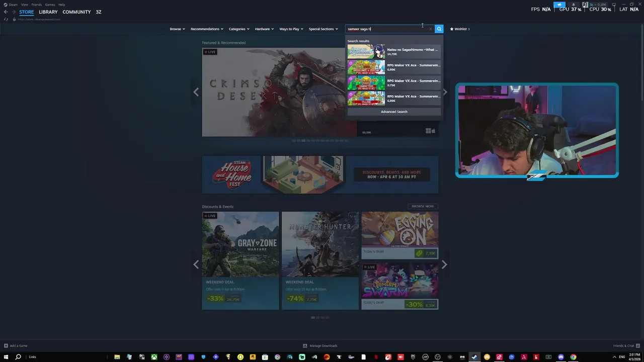Image resolution: width=644 pixels, height=362 pixels.
Task: Open Manage Downloads
Action: tap(320, 346)
